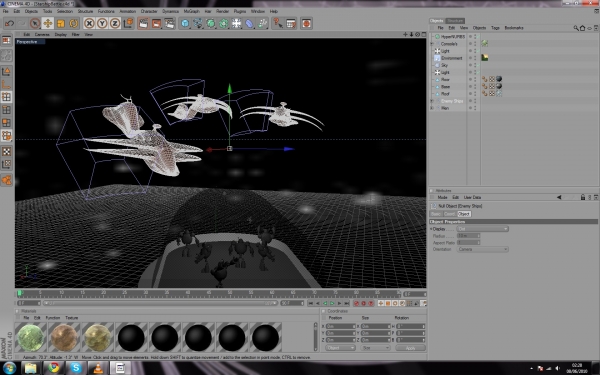Open Render Settings icon

coord(169,24)
